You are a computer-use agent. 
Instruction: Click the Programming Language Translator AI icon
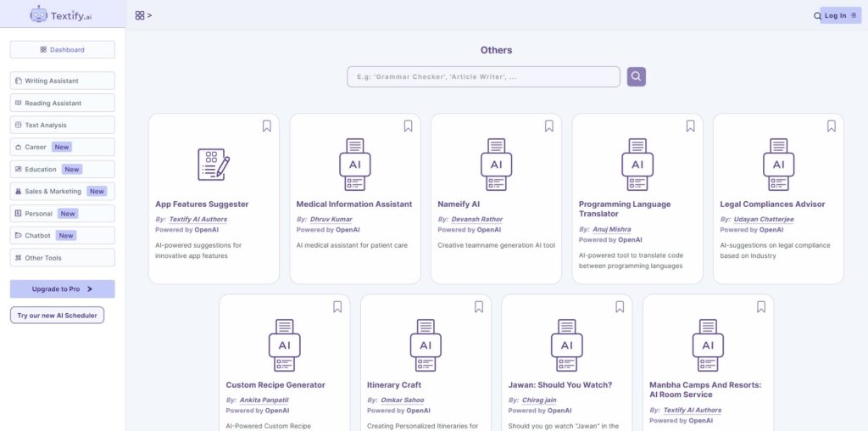pos(637,165)
